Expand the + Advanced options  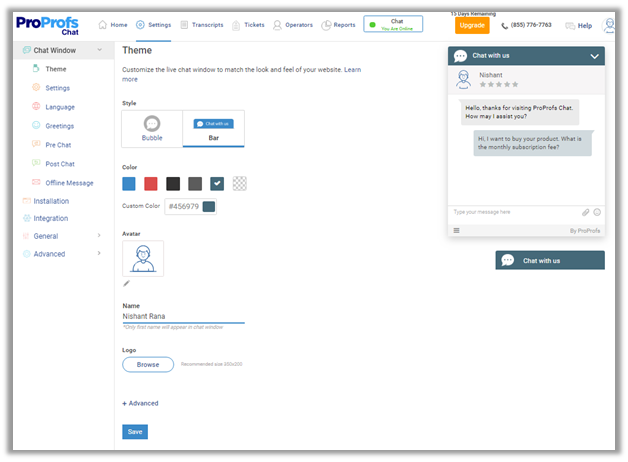tap(140, 403)
